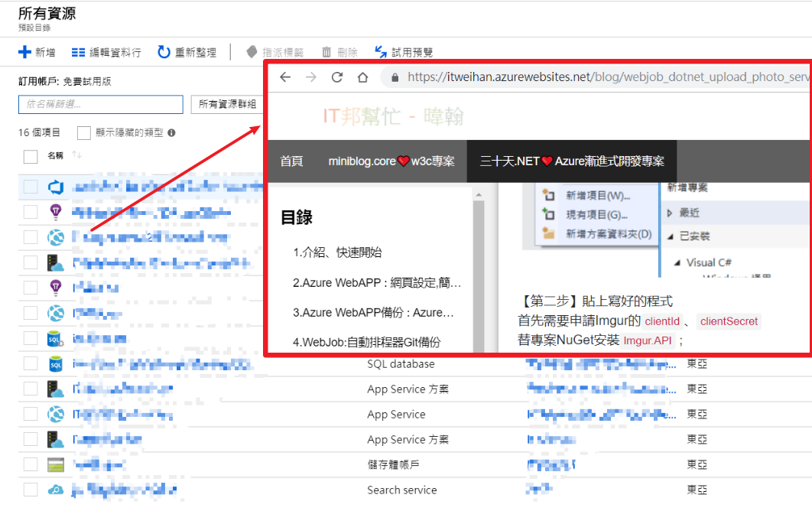The image size is (812, 511).
Task: Open 三十天.NET Azure漸進式開發專案 tab
Action: click(572, 161)
